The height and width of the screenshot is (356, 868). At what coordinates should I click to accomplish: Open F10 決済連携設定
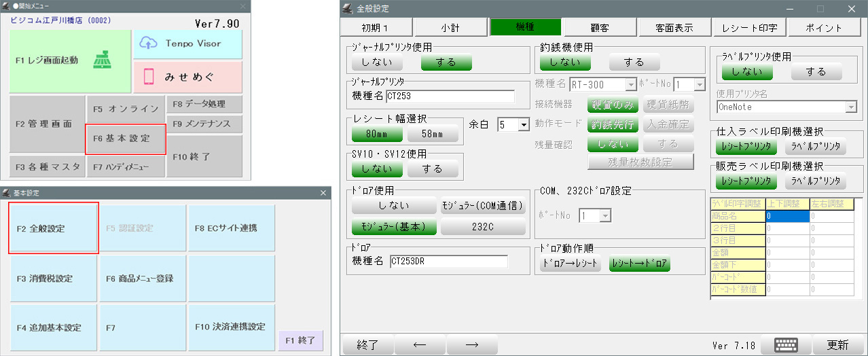pyautogui.click(x=232, y=327)
